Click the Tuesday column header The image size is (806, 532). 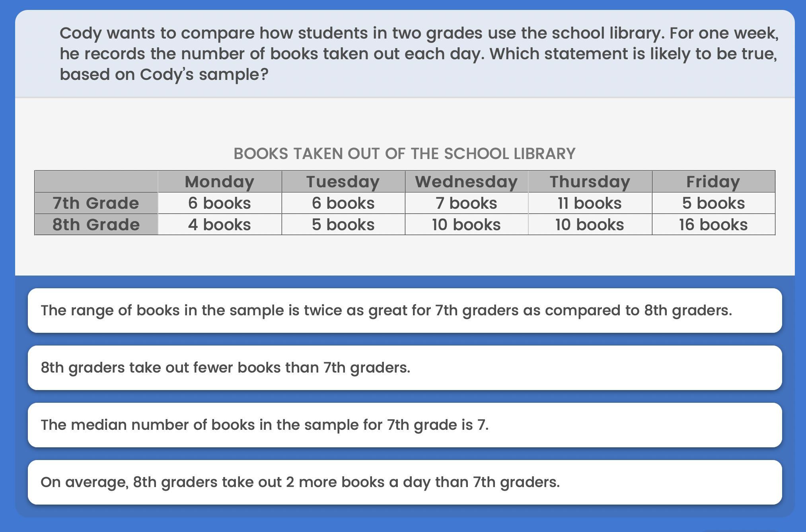(x=343, y=182)
